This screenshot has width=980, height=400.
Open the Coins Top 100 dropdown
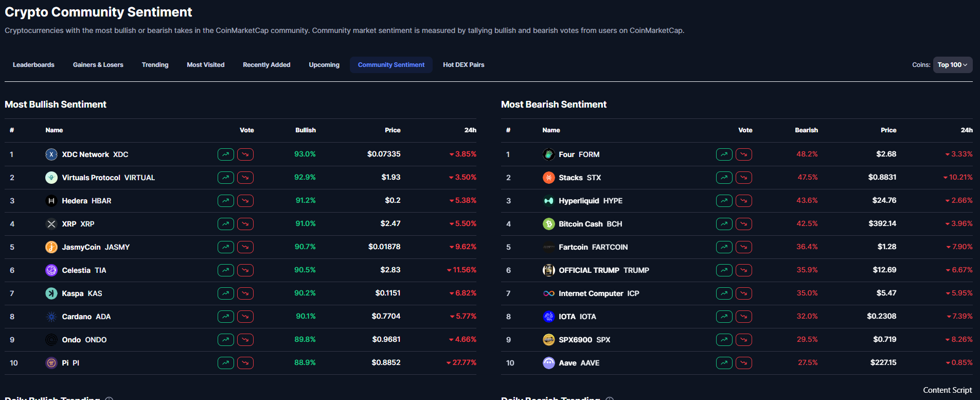(953, 65)
